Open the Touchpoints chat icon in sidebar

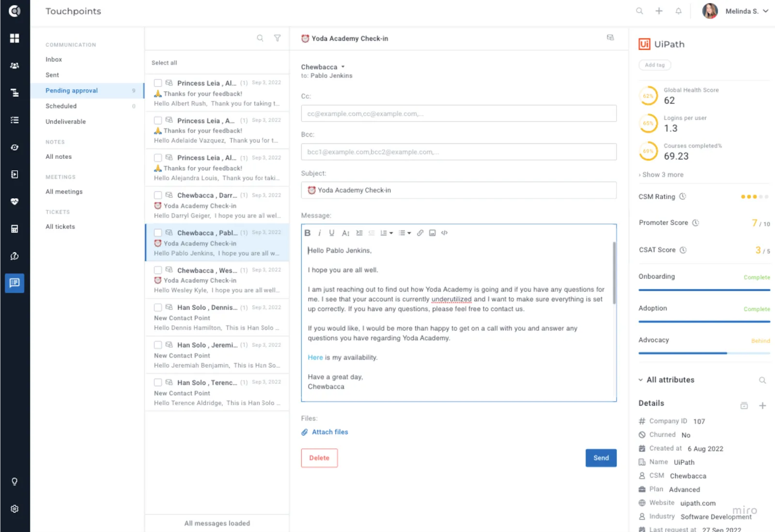(x=15, y=283)
